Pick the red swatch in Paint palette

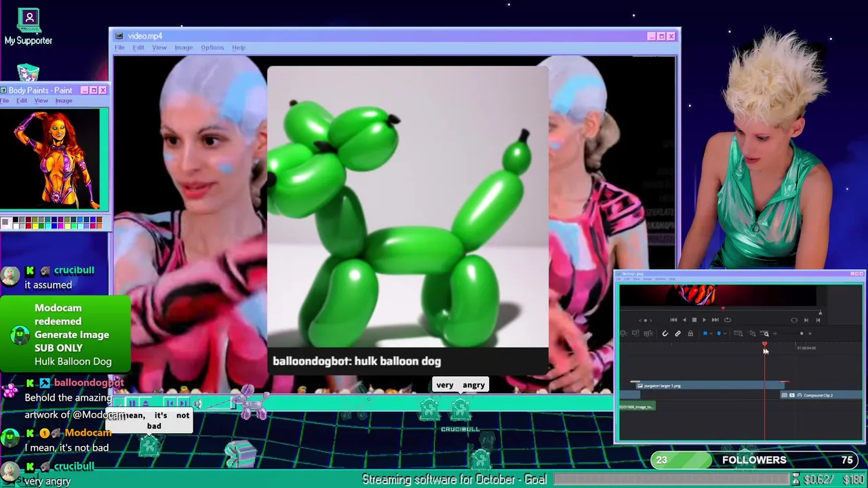coord(28,226)
